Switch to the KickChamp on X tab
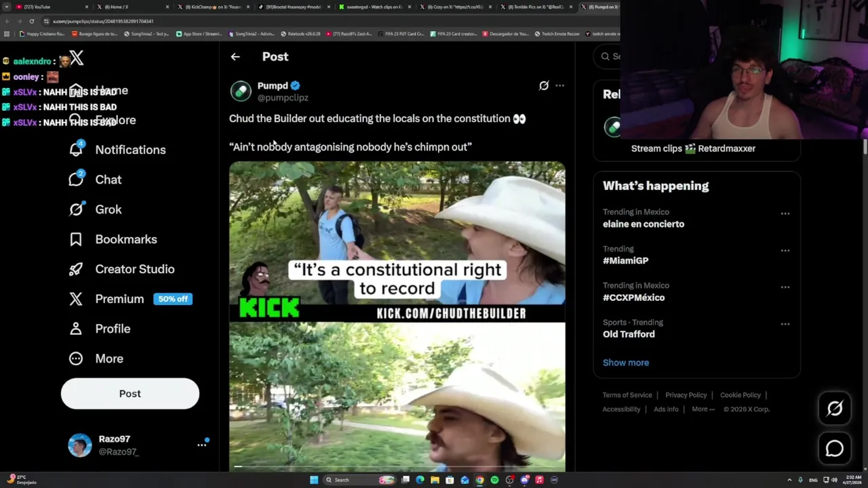Image resolution: width=868 pixels, height=488 pixels. [x=214, y=7]
